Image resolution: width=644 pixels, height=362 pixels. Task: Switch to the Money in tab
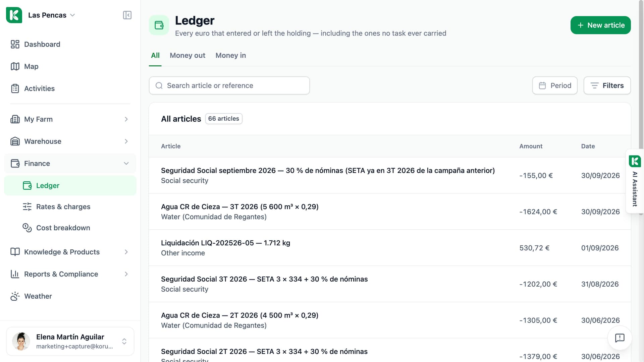[231, 56]
